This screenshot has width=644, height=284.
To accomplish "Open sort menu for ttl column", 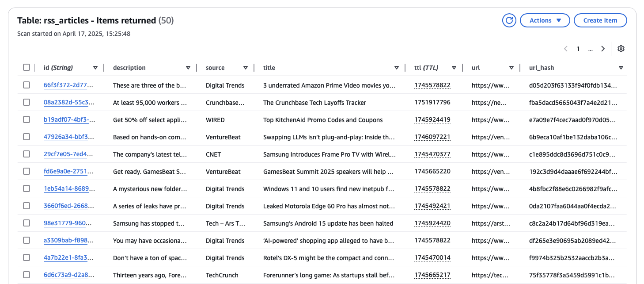I will (x=454, y=68).
